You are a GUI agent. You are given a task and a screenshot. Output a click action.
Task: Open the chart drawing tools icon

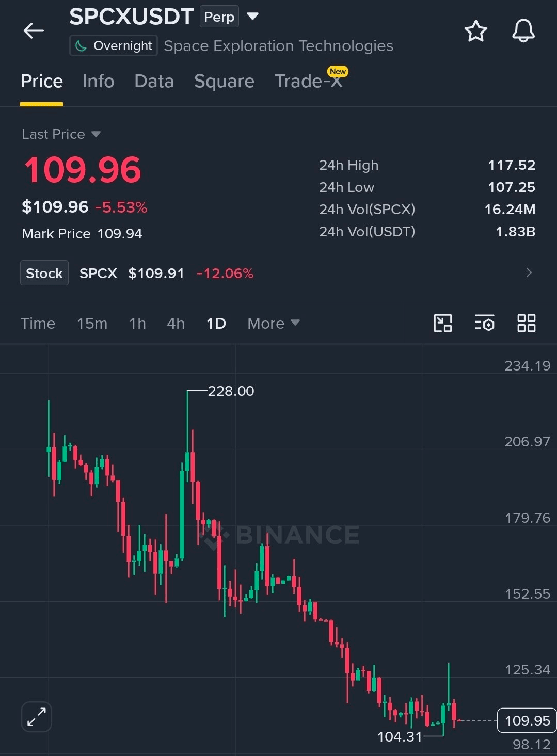coord(443,323)
